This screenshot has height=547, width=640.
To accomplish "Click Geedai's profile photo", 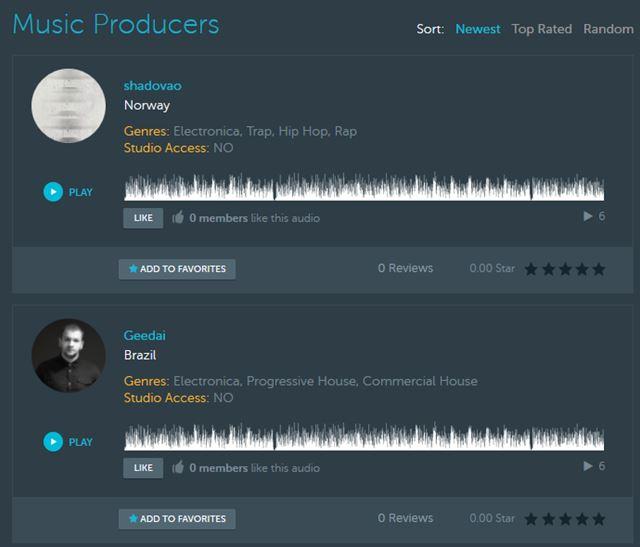I will 68,356.
